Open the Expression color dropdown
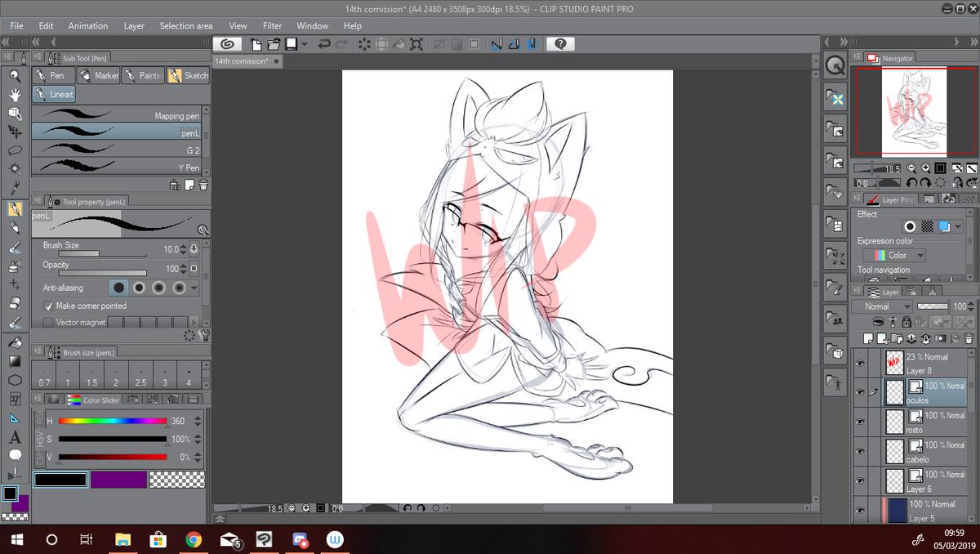Viewport: 980px width, 554px height. (894, 256)
